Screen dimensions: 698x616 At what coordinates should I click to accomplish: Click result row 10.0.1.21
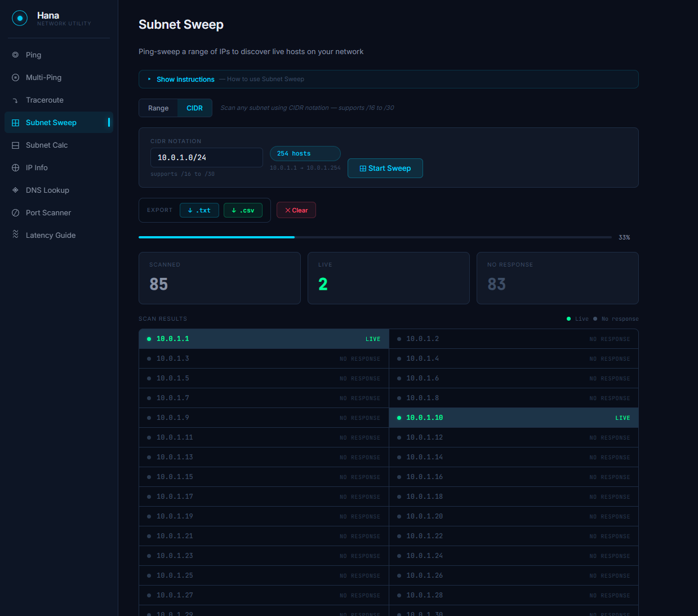pyautogui.click(x=264, y=536)
